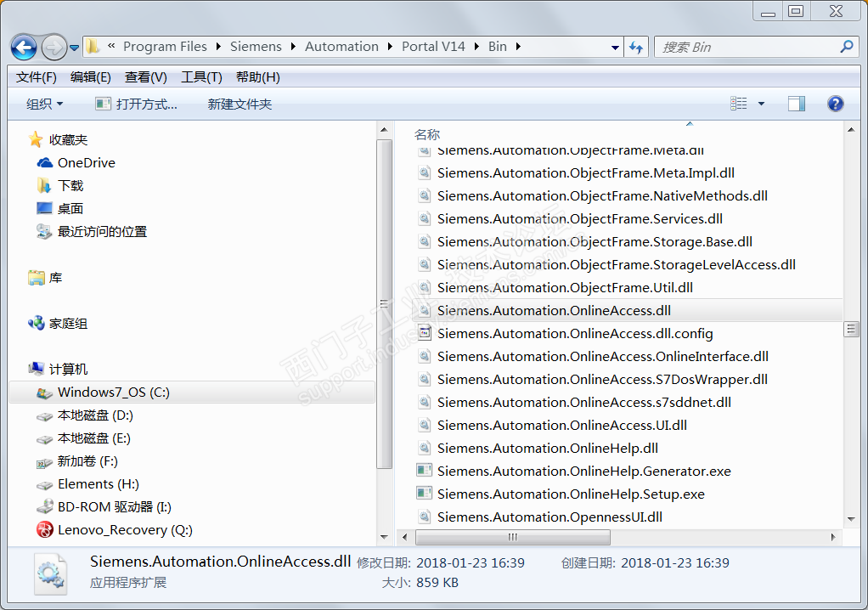Click the 名称 column header
Viewport: 868px width, 610px height.
(x=427, y=134)
